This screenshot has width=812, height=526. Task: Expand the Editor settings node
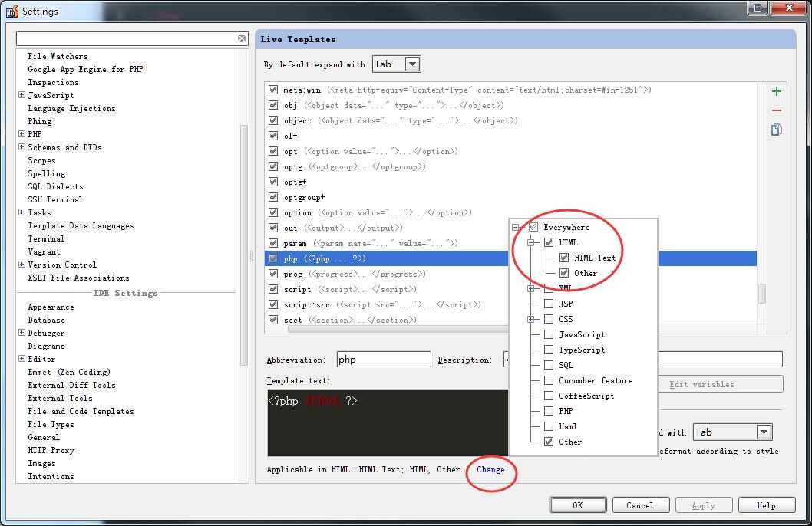point(21,358)
